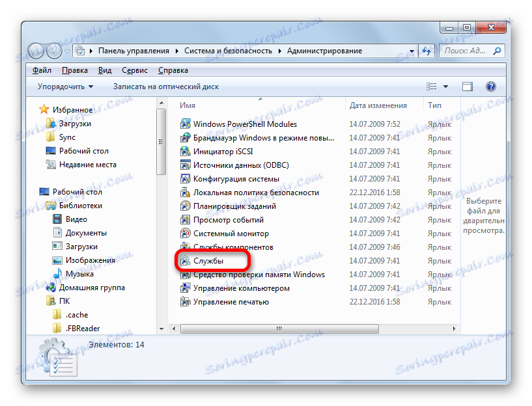Click the navigation pane vertical scrollbar thumb

pyautogui.click(x=161, y=142)
